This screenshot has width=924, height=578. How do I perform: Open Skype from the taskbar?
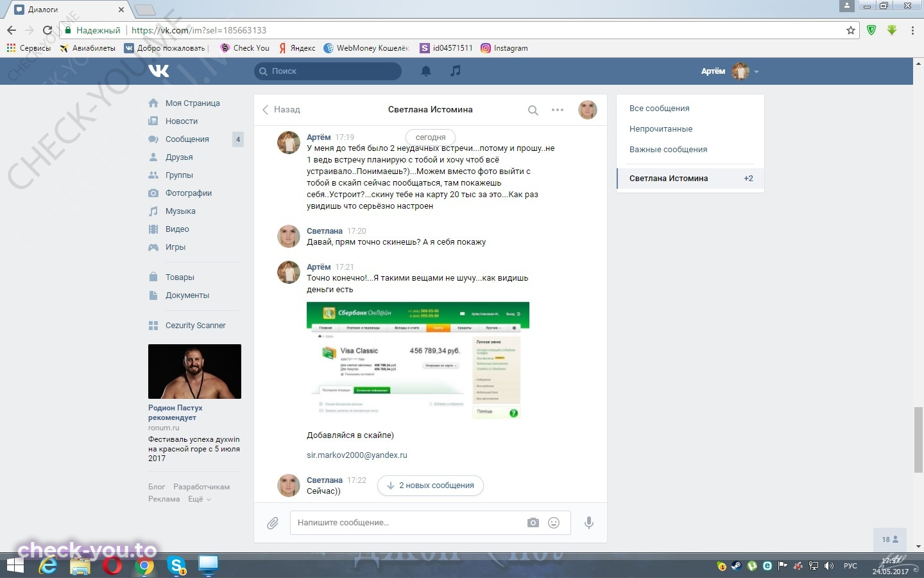(176, 565)
